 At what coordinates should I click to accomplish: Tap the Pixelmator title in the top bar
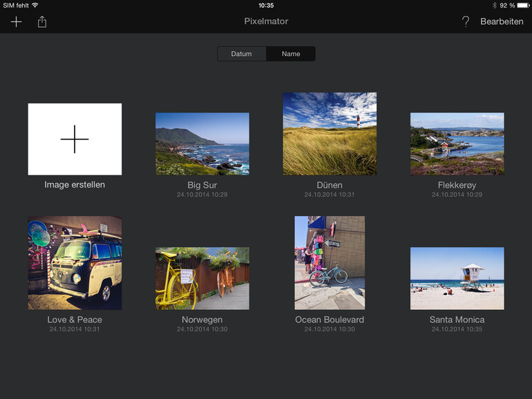(266, 21)
